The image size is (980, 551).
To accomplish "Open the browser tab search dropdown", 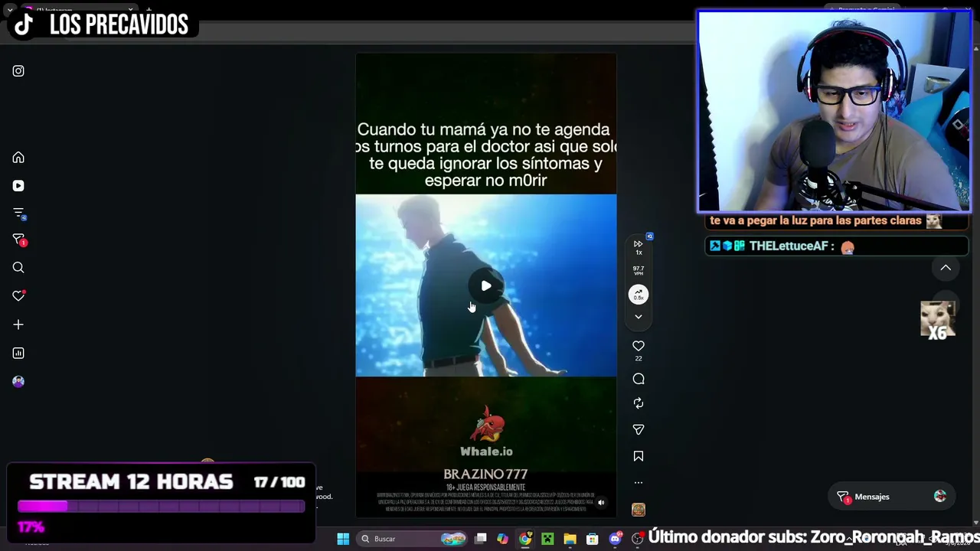I will 10,10.
